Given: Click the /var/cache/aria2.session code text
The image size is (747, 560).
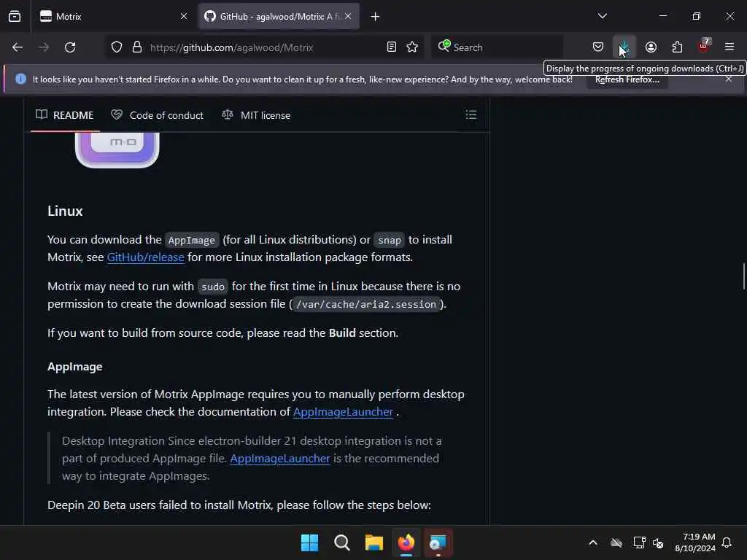Looking at the screenshot, I should point(366,304).
